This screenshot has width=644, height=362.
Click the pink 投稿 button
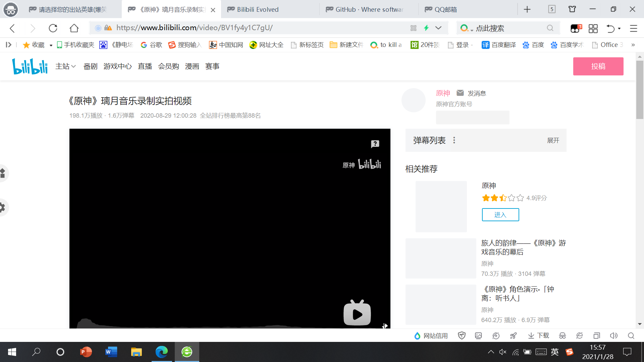tap(598, 66)
